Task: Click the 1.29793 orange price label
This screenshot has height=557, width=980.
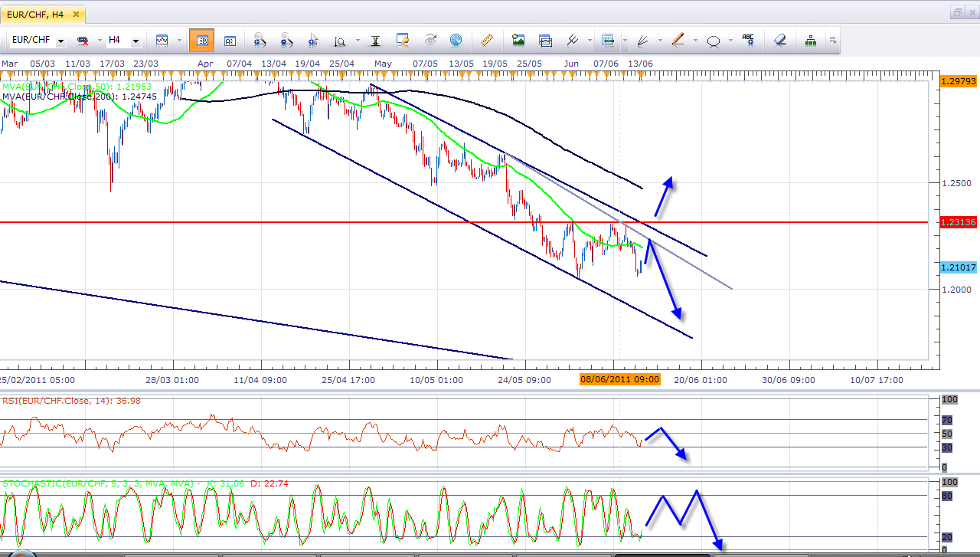Action: tap(958, 80)
